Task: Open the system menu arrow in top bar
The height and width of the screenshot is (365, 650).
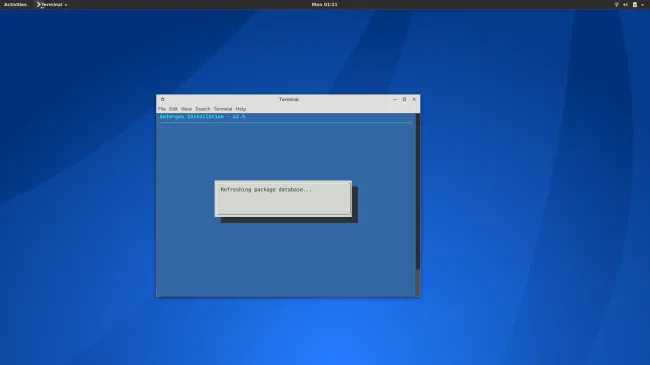Action: click(x=643, y=5)
